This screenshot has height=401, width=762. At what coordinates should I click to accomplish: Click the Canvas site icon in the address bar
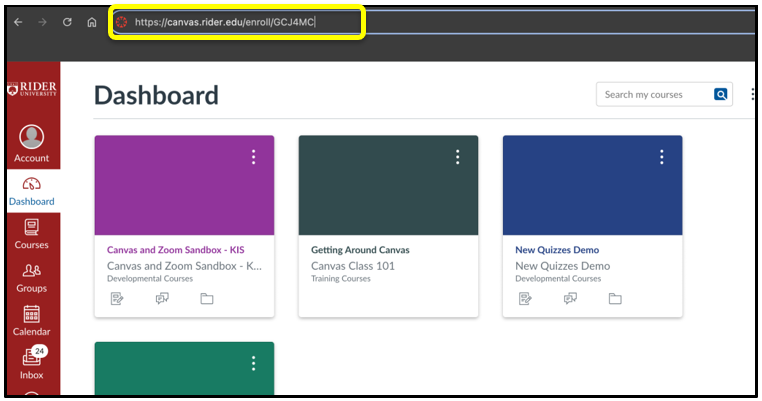tap(121, 22)
